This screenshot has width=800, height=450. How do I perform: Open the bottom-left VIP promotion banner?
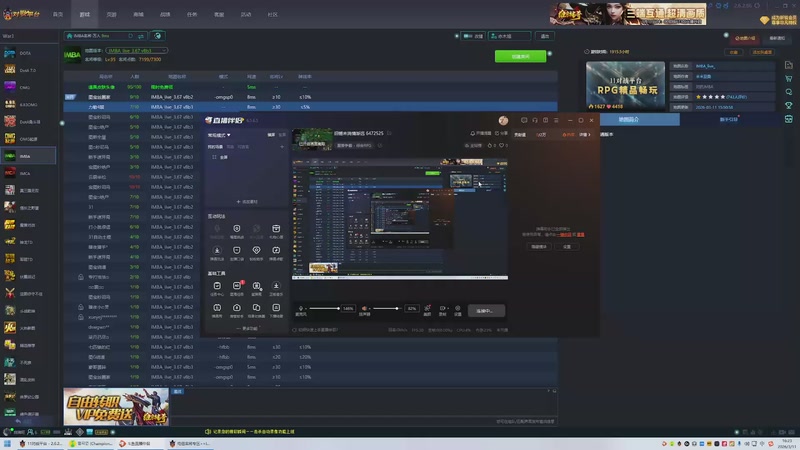(116, 407)
